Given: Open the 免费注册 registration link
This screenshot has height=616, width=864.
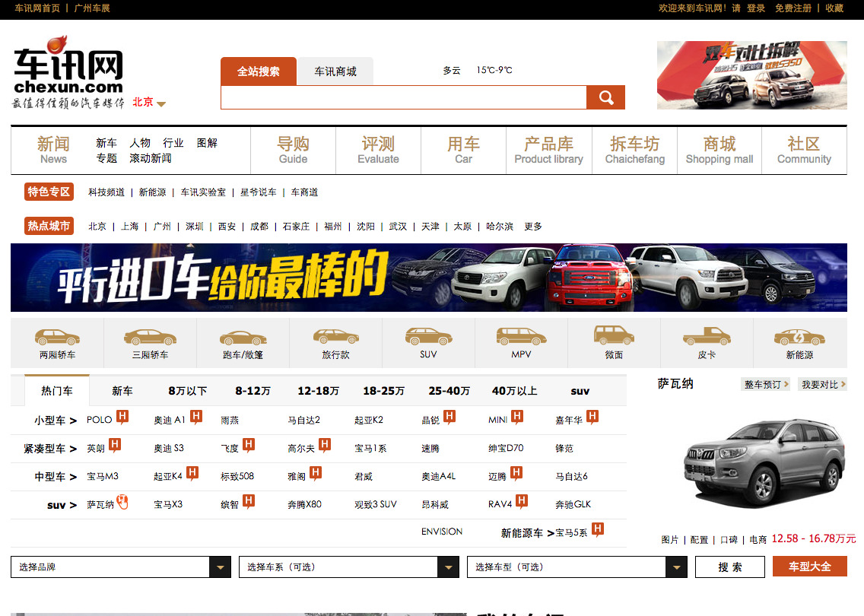Looking at the screenshot, I should pos(793,8).
